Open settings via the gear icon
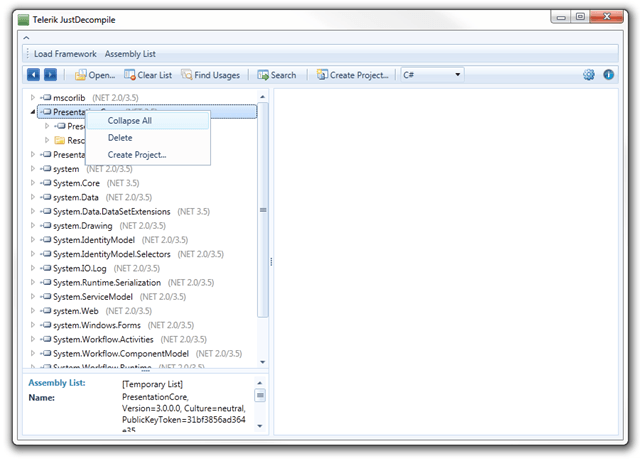640x461 pixels. [x=589, y=75]
